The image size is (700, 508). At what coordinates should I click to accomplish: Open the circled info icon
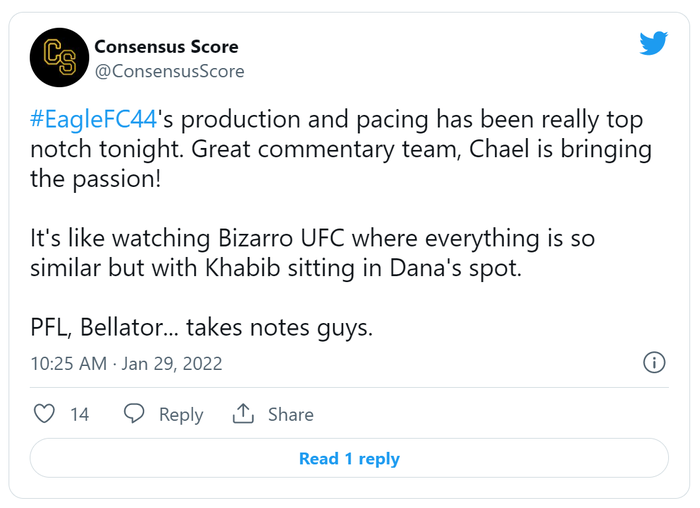point(654,362)
